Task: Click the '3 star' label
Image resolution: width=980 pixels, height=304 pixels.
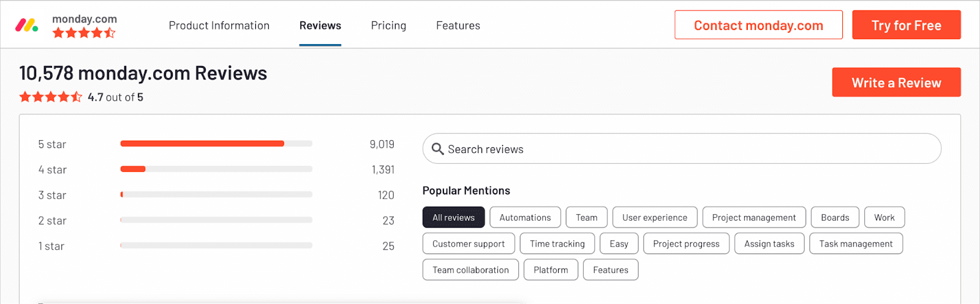Action: (x=52, y=195)
